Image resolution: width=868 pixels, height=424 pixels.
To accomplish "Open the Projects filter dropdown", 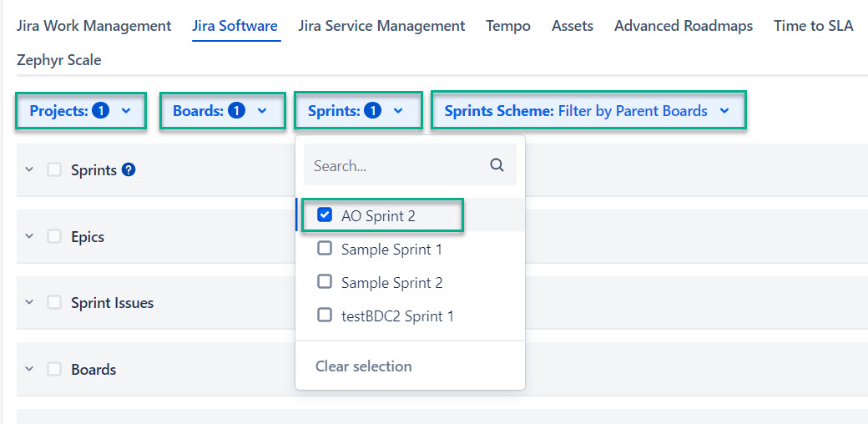I will [81, 111].
